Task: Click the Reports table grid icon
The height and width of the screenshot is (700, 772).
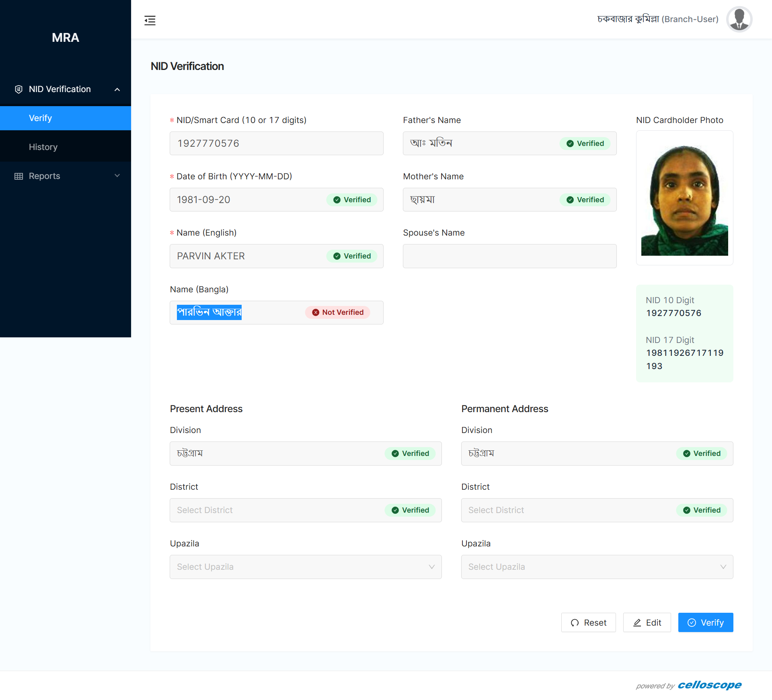Action: pyautogui.click(x=18, y=176)
